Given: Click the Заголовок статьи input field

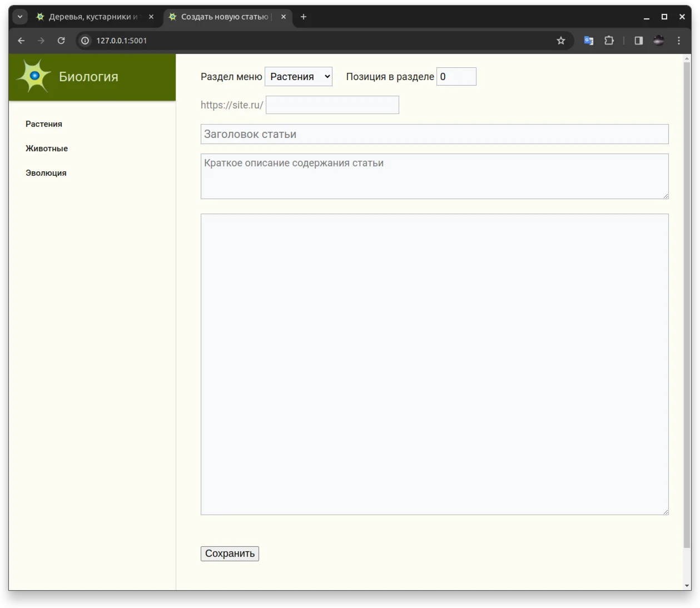Looking at the screenshot, I should pyautogui.click(x=434, y=134).
